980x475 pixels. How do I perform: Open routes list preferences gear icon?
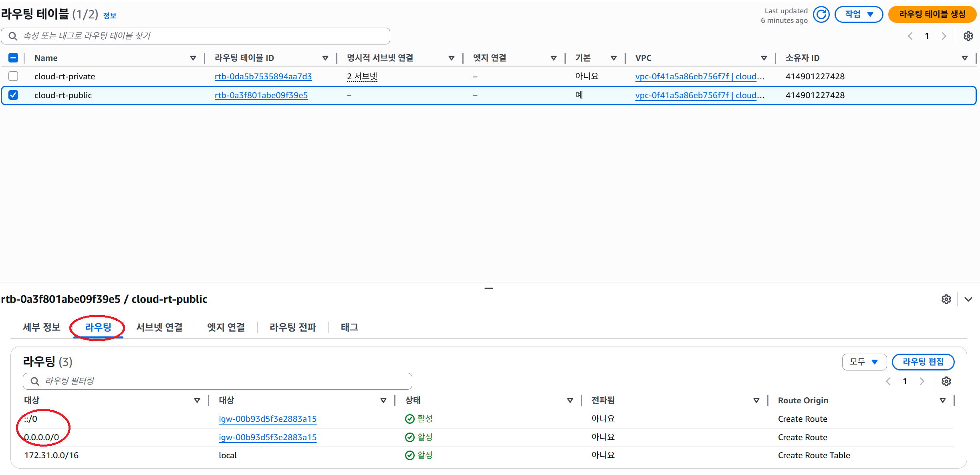click(946, 381)
